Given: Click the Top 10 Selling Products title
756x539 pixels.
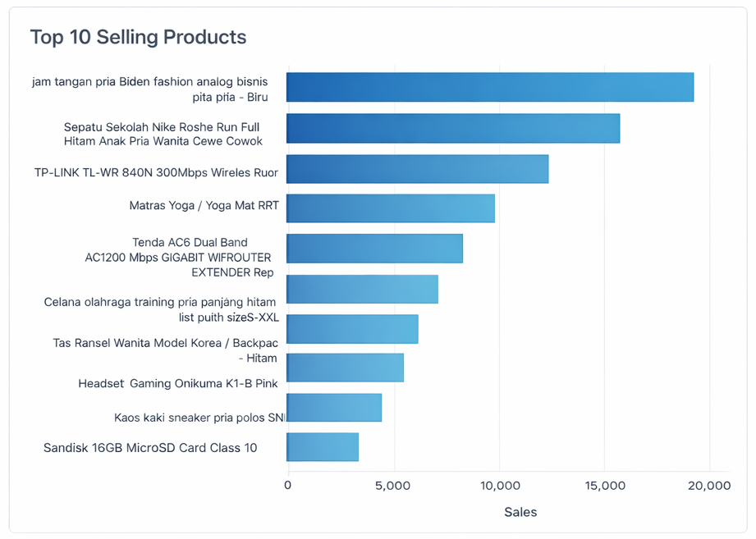Looking at the screenshot, I should point(139,37).
